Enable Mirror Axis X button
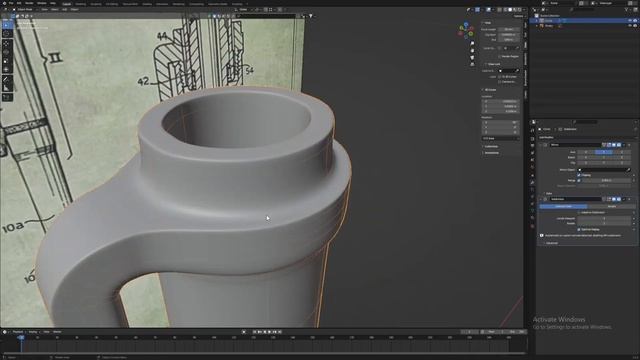 tap(586, 152)
